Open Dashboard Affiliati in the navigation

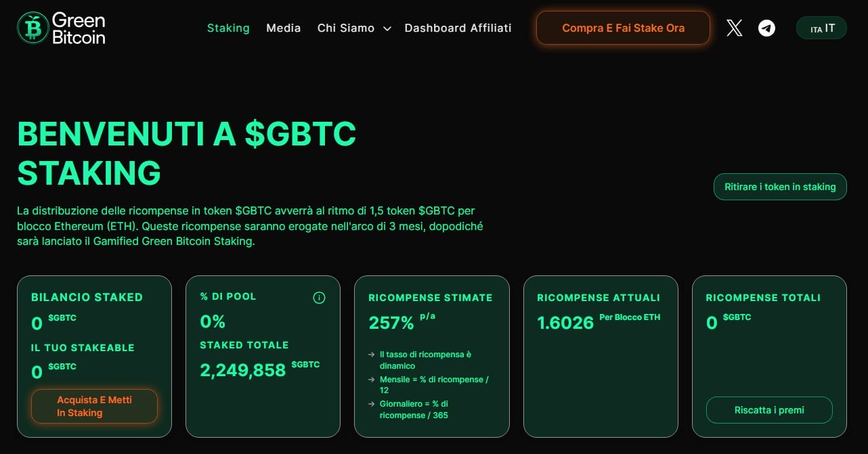point(458,28)
